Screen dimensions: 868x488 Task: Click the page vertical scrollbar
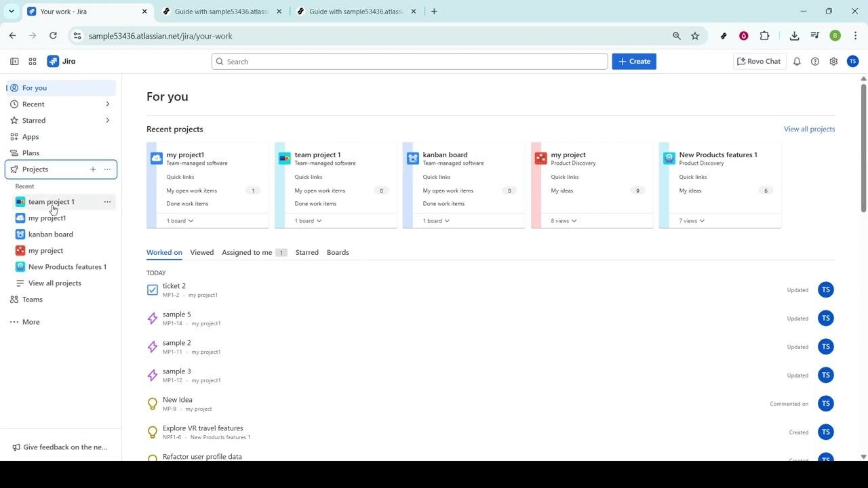863,149
